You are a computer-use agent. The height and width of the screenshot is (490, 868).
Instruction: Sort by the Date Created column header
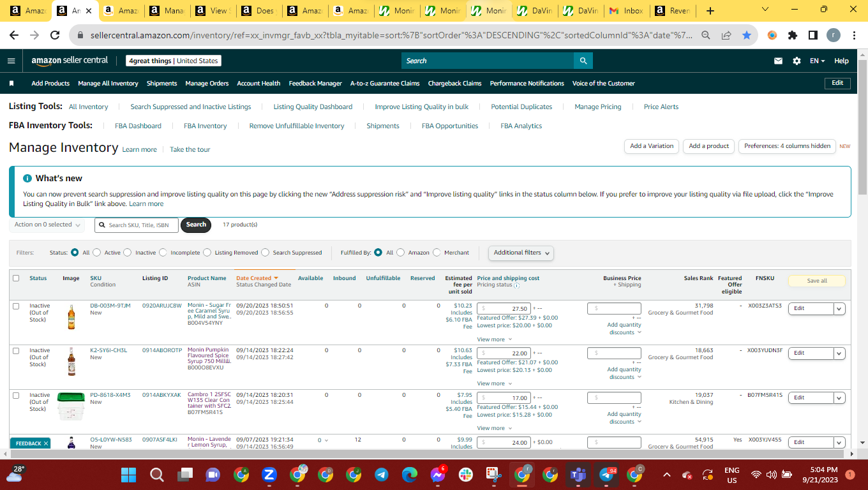257,278
